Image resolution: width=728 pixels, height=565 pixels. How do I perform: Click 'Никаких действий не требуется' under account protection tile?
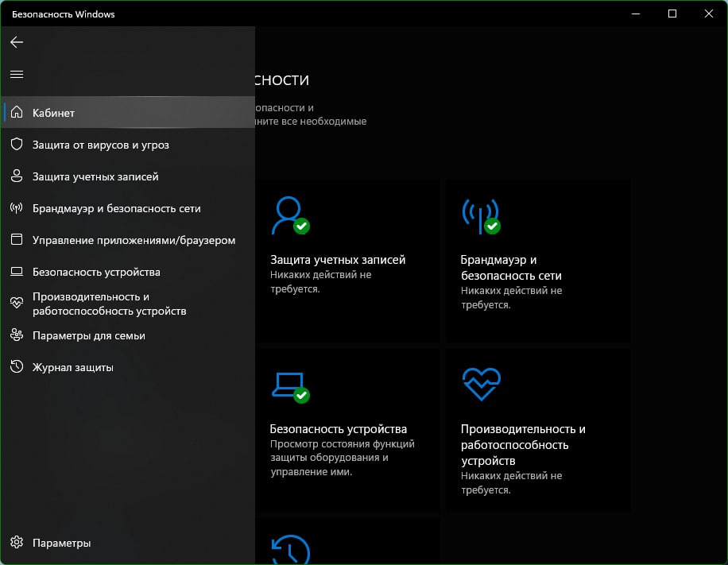click(x=321, y=282)
